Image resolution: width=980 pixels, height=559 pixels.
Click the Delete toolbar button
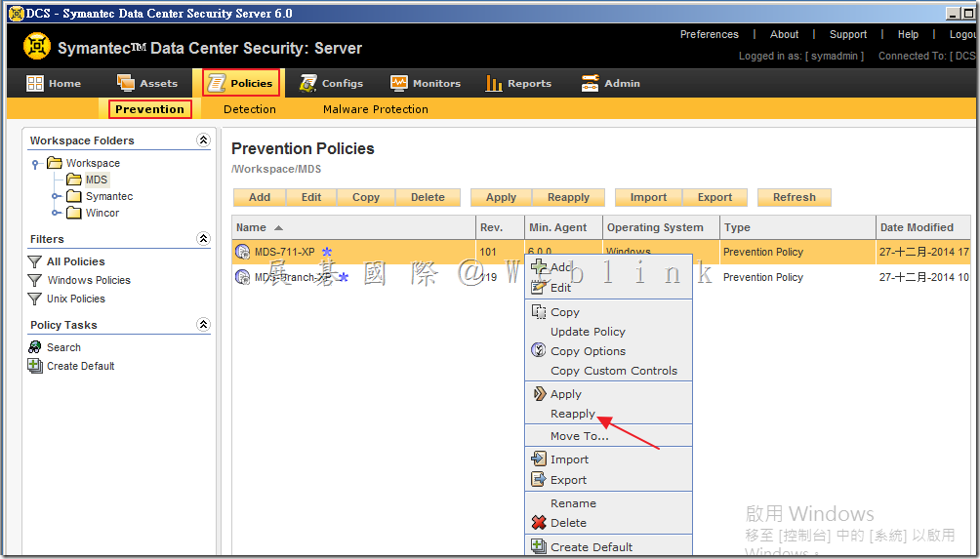428,197
